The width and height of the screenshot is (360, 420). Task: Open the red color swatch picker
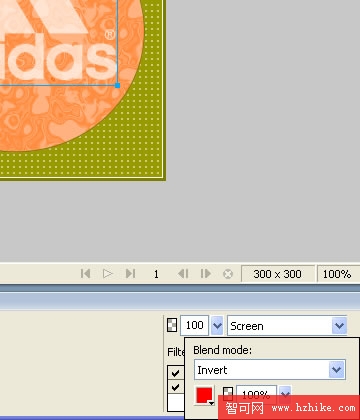(204, 395)
